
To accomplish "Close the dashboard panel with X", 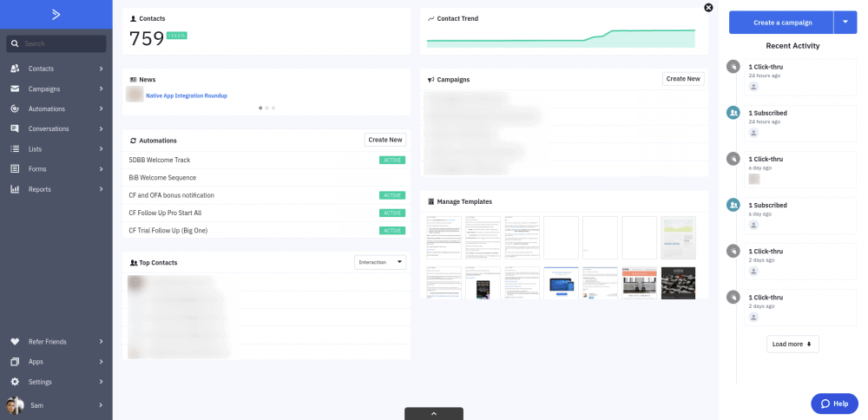I will [x=708, y=7].
